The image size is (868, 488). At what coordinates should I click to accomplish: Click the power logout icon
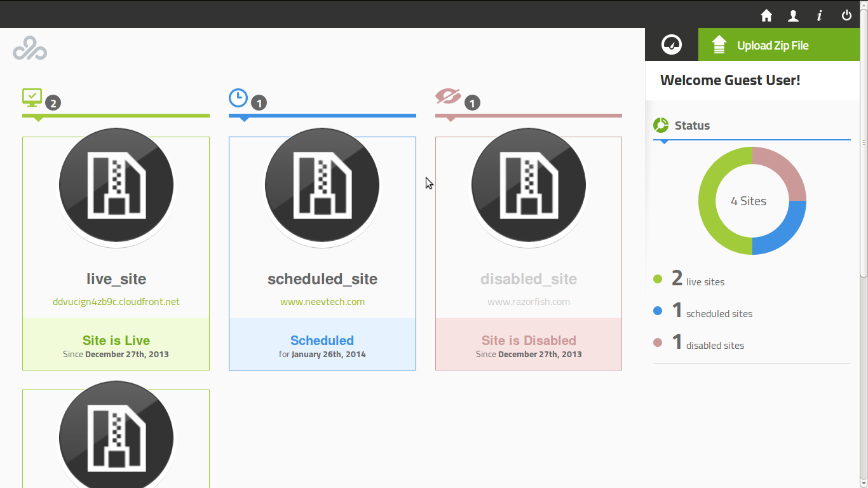click(846, 15)
